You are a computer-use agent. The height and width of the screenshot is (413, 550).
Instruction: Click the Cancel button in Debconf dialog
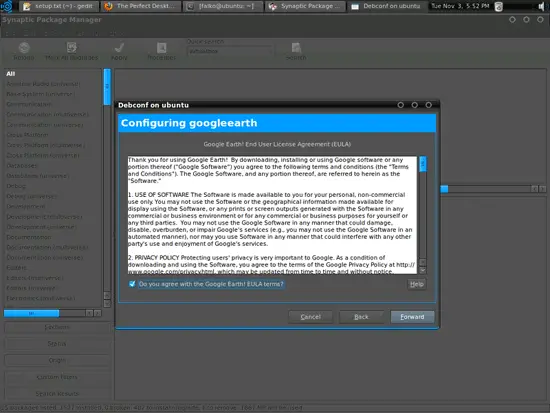(310, 317)
